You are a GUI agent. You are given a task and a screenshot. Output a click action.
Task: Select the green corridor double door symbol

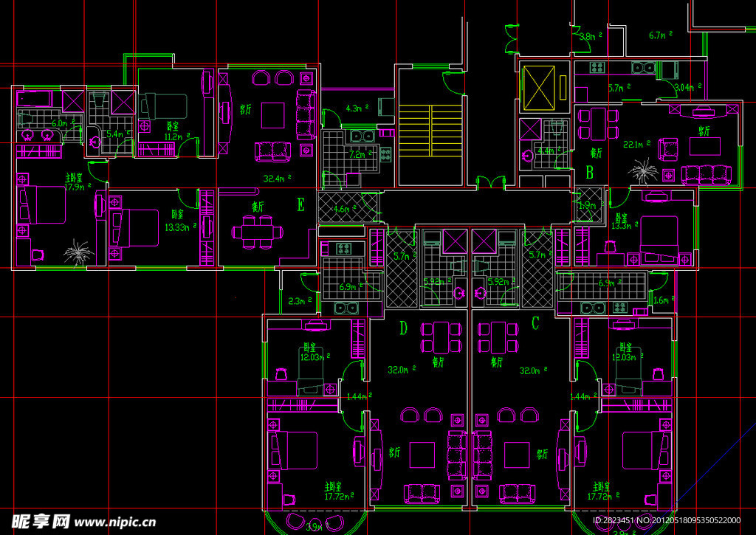point(491,183)
